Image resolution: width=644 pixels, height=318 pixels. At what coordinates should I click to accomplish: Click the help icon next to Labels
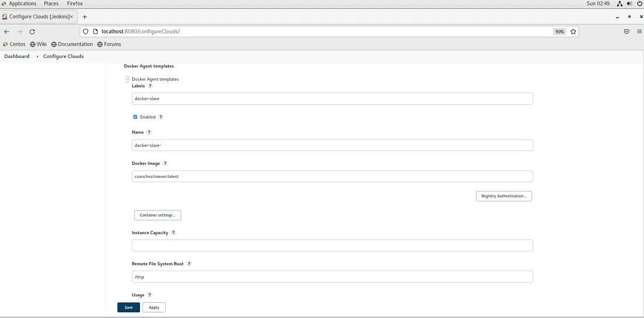150,86
